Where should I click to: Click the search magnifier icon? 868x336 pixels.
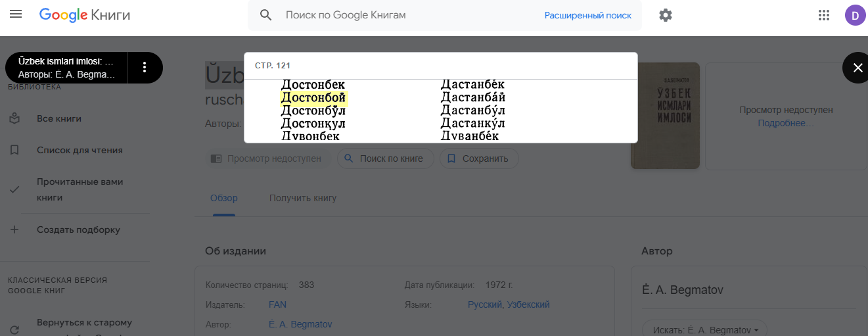click(x=265, y=15)
